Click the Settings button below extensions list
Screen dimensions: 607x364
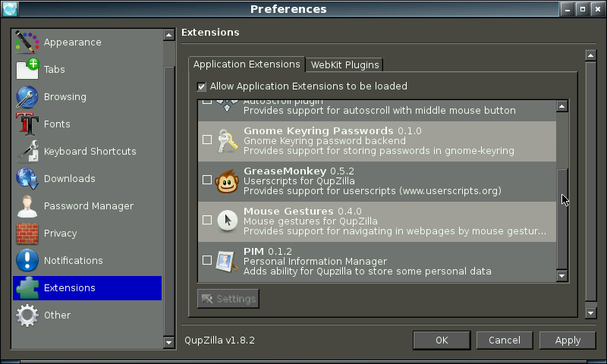[x=228, y=299]
